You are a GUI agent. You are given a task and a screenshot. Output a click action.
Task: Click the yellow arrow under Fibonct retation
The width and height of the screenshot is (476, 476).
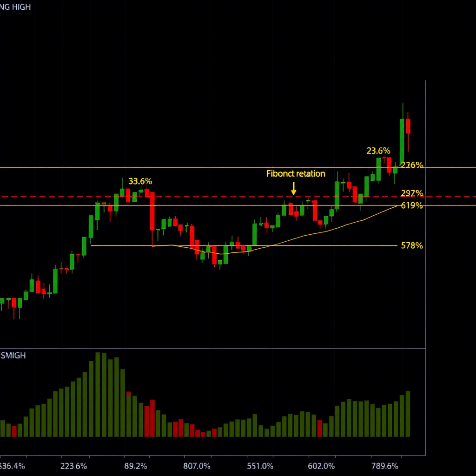tap(293, 189)
